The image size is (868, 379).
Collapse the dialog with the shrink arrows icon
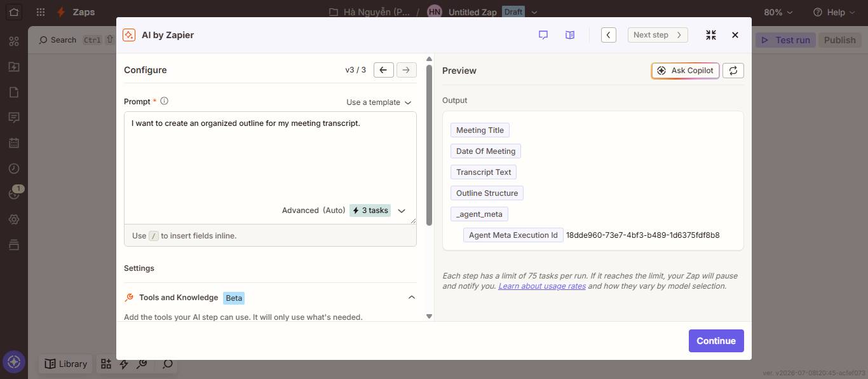[711, 35]
